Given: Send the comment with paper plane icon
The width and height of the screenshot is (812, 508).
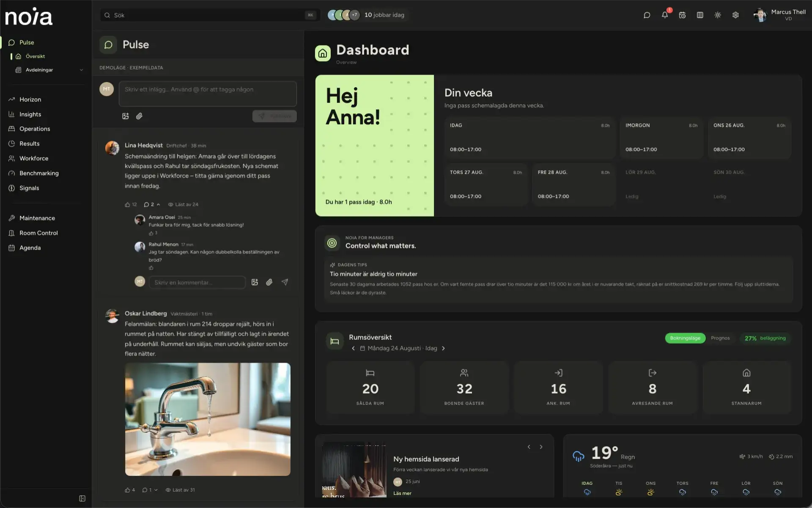Looking at the screenshot, I should pyautogui.click(x=285, y=282).
